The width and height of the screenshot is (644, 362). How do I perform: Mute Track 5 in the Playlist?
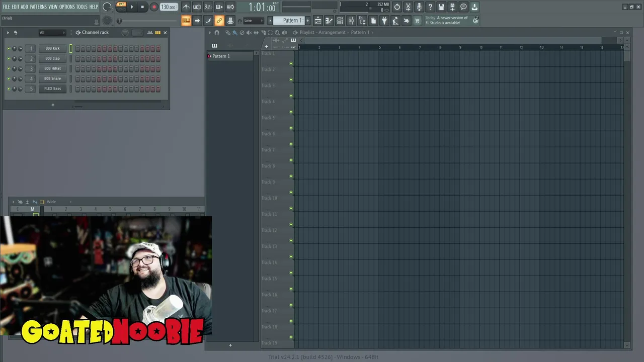pos(291,128)
